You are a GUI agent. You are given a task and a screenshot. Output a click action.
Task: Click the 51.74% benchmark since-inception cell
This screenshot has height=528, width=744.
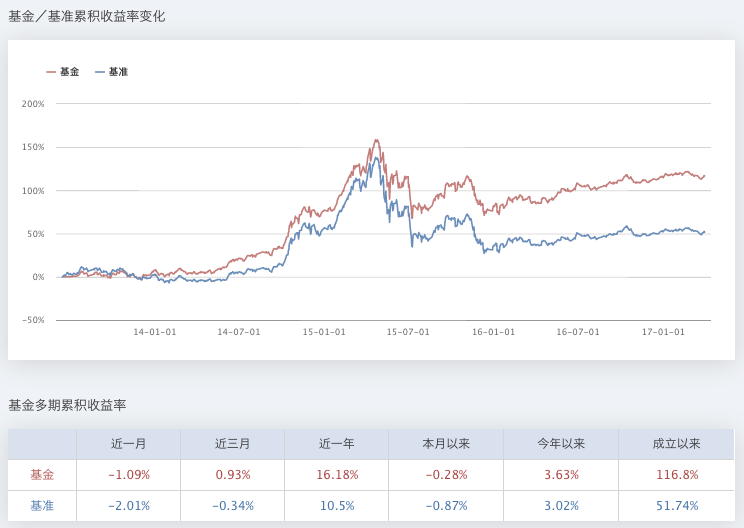click(676, 506)
